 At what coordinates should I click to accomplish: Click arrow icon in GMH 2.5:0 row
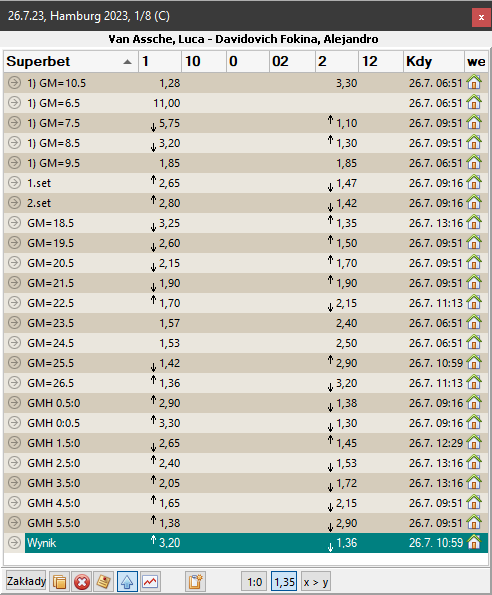pos(14,463)
